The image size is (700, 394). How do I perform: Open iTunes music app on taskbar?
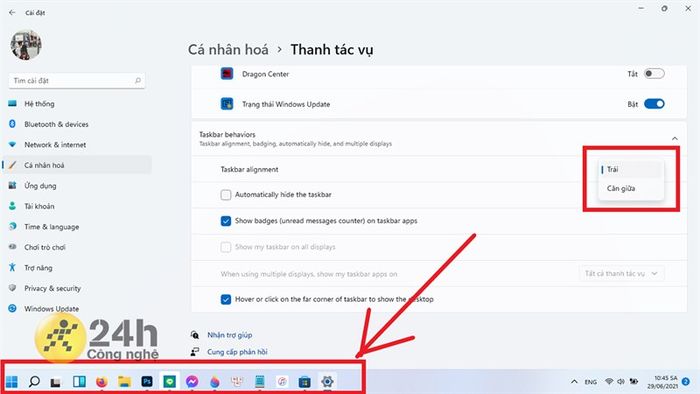tap(282, 382)
